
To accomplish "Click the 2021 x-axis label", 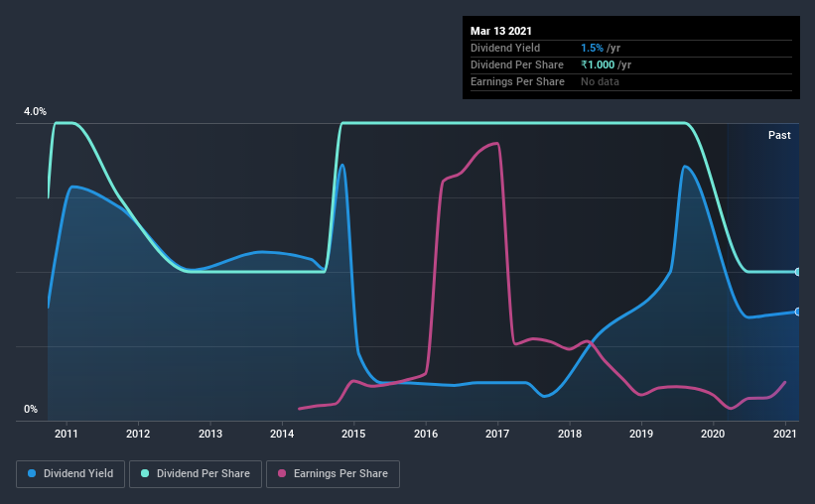I will point(785,434).
